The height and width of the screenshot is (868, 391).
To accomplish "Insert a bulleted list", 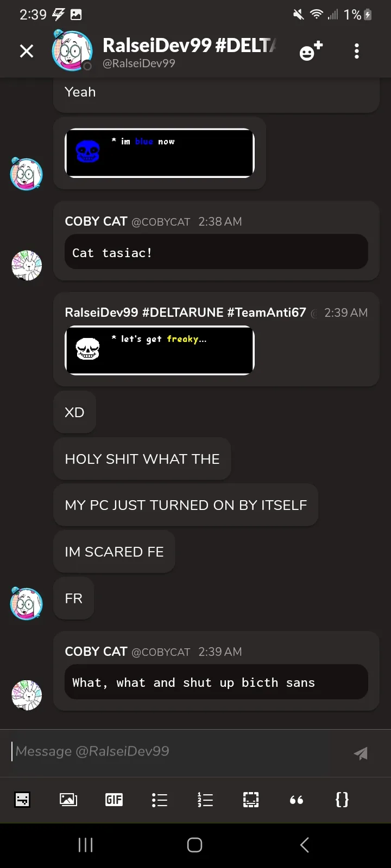I will pos(160,799).
